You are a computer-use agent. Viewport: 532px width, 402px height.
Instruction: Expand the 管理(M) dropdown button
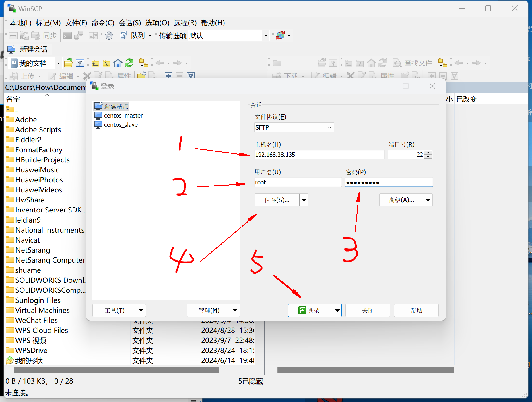(x=213, y=310)
